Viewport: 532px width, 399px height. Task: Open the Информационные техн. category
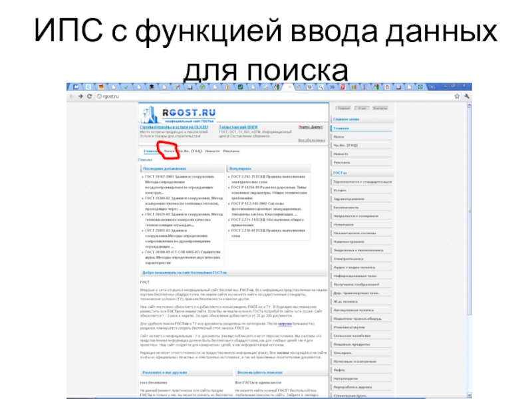click(x=361, y=276)
